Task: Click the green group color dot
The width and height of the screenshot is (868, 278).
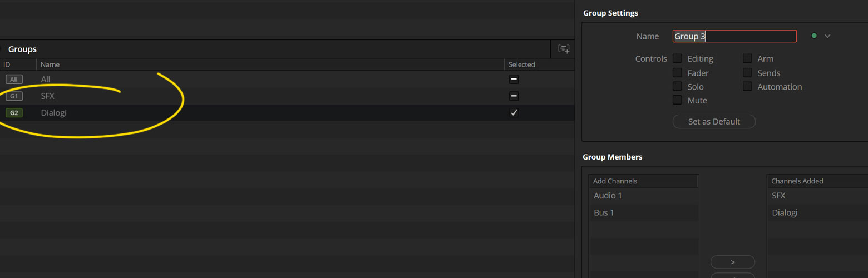Action: pos(814,36)
